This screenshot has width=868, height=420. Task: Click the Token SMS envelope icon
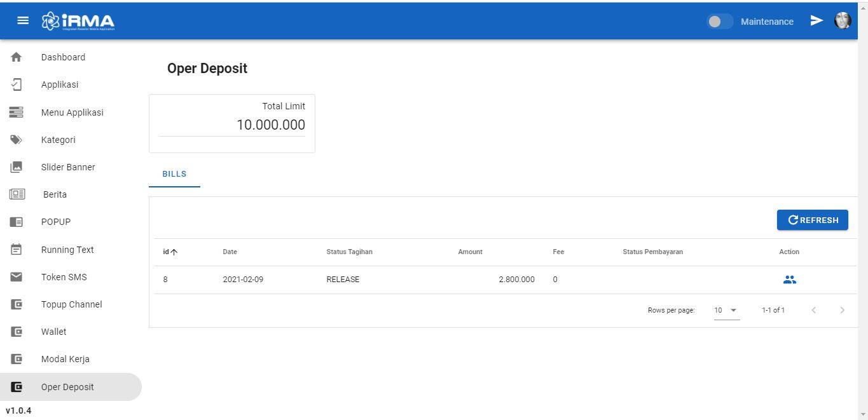pyautogui.click(x=17, y=277)
